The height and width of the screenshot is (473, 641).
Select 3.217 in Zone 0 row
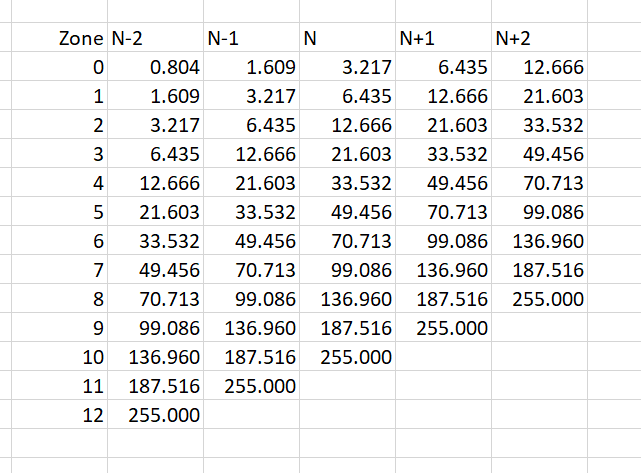click(348, 66)
